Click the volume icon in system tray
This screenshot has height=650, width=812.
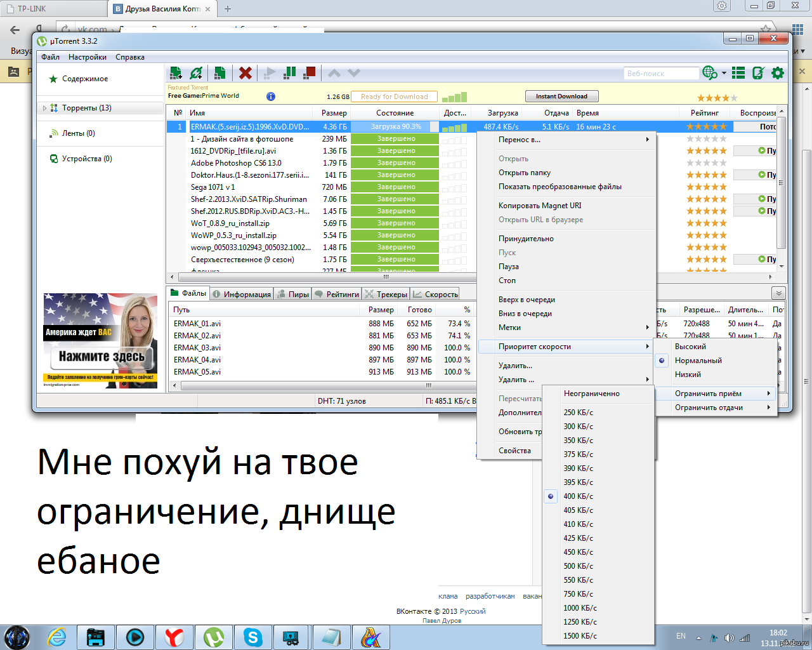729,637
